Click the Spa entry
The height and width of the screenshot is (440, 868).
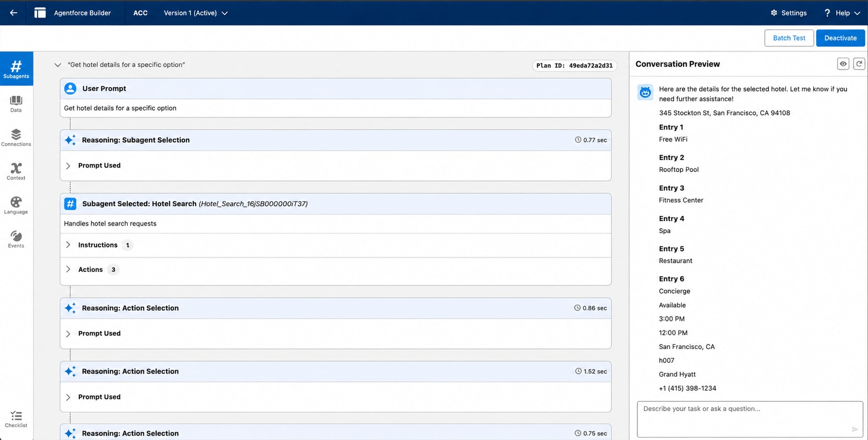(665, 231)
